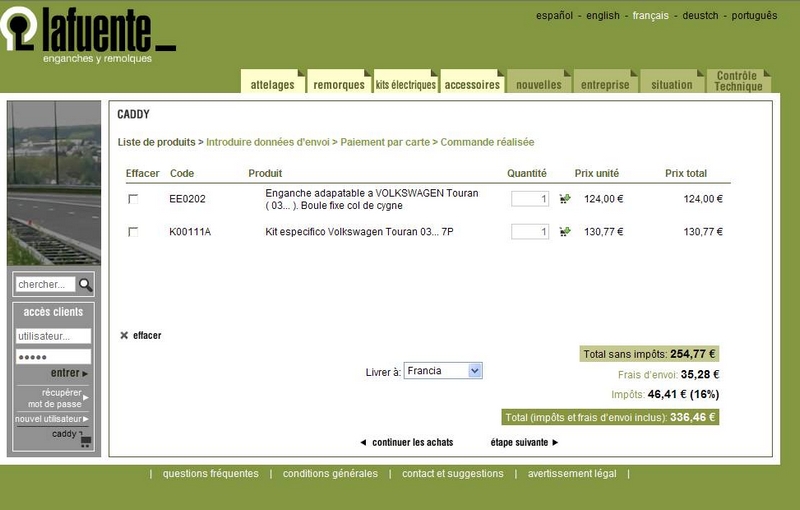This screenshot has width=800, height=510.
Task: Click Liste de produits step
Action: [x=157, y=142]
